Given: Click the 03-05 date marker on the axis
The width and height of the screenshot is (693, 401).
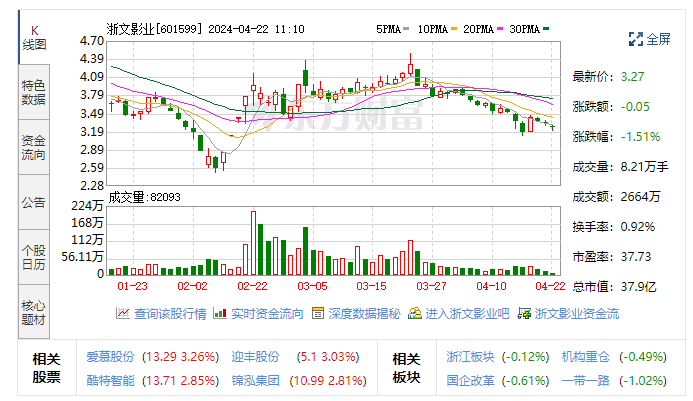Looking at the screenshot, I should pos(312,286).
